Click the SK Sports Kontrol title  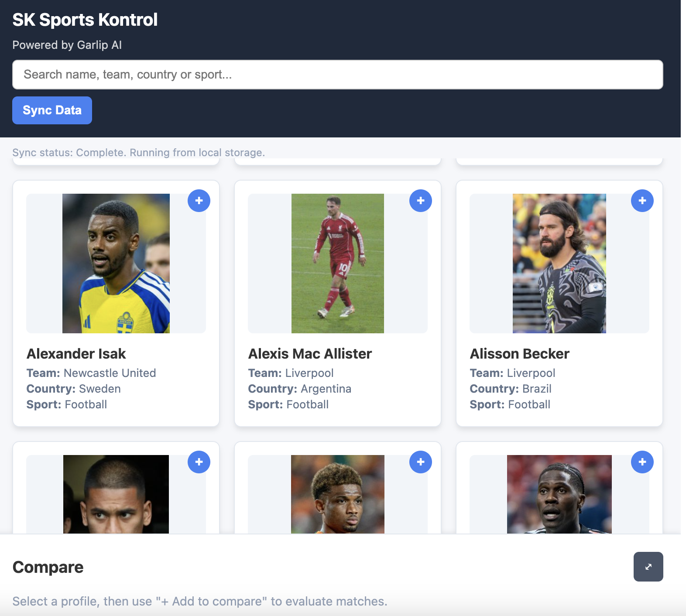[x=85, y=20]
